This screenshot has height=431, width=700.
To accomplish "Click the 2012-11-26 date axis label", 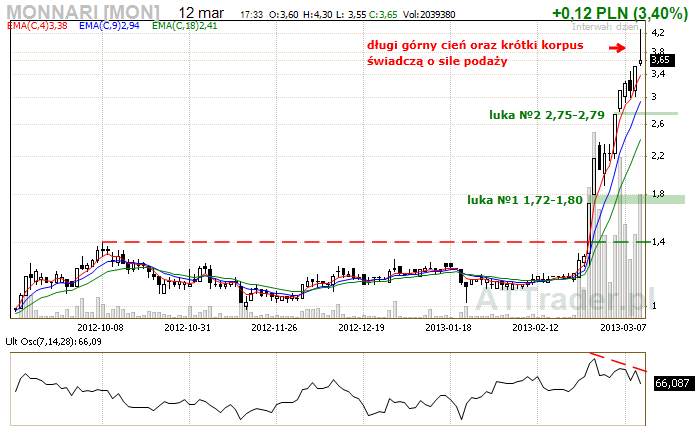I will point(274,327).
